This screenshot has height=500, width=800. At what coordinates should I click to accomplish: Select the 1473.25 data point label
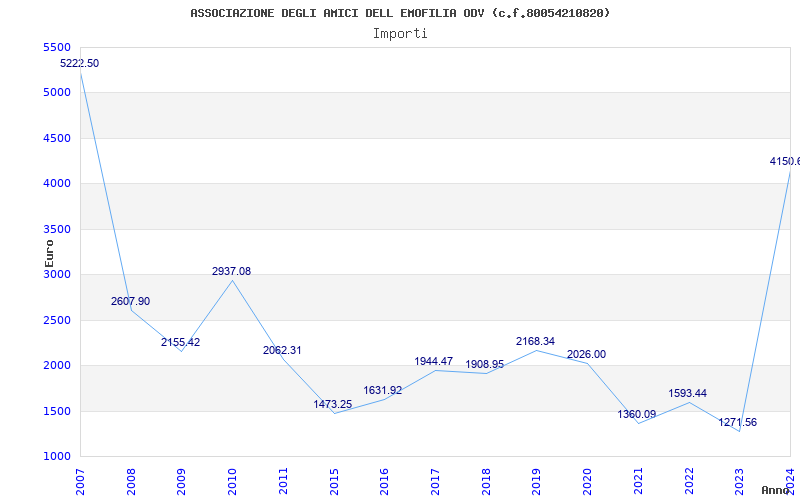[x=332, y=405]
